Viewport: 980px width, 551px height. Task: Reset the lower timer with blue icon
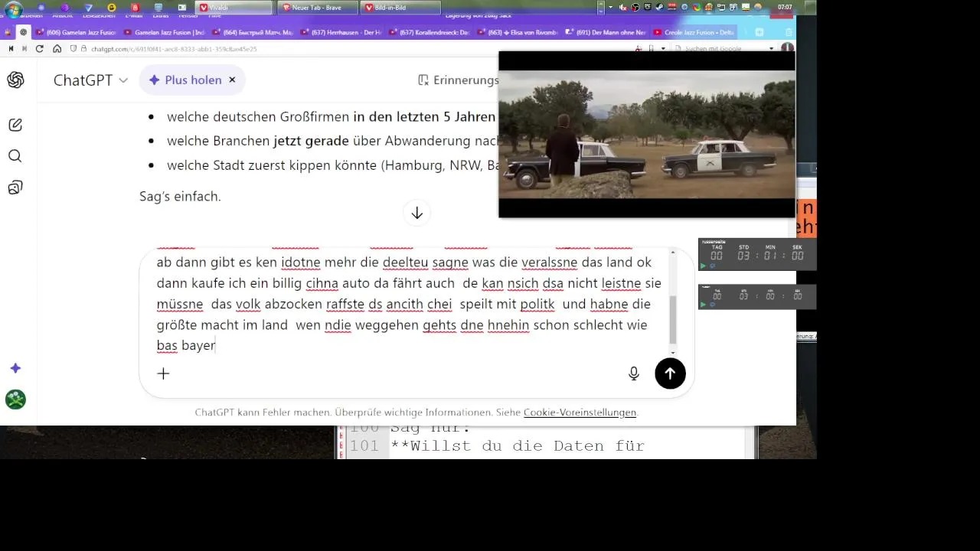(711, 305)
